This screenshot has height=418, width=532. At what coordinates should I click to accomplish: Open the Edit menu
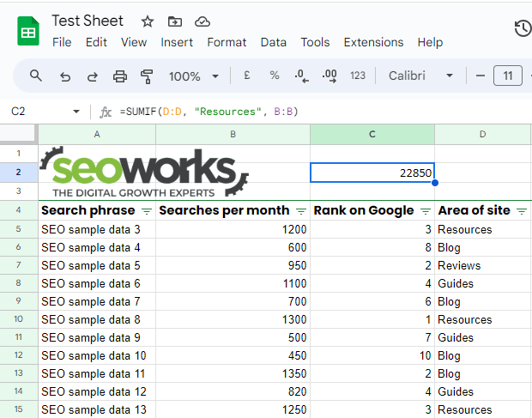tap(96, 42)
